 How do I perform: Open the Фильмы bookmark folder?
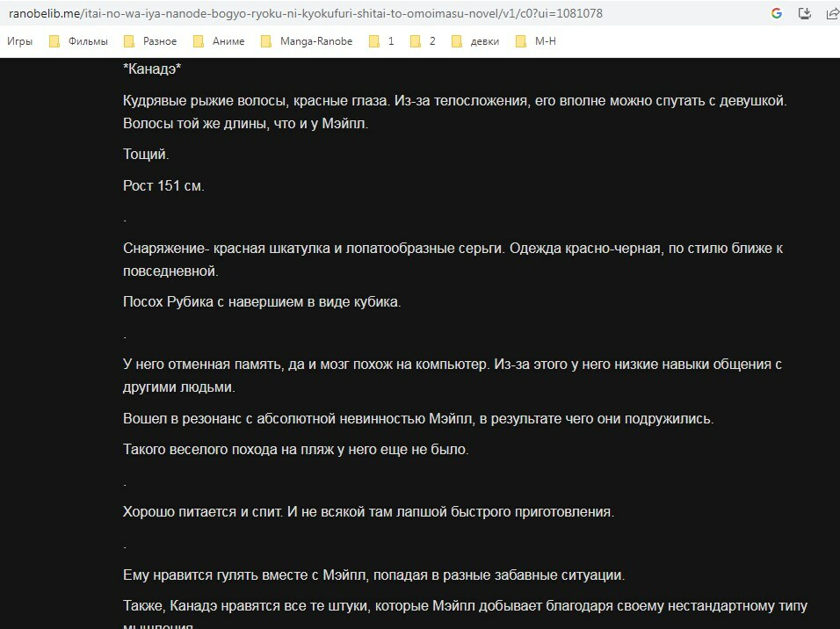click(x=79, y=41)
